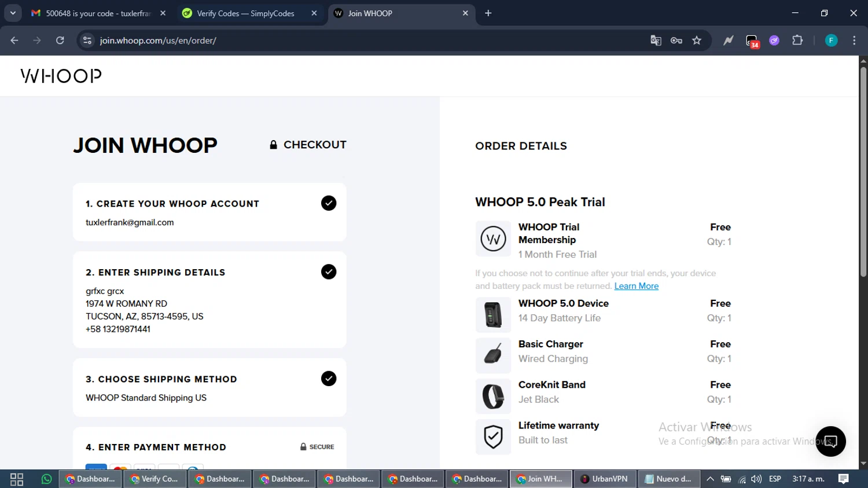Viewport: 868px width, 488px height.
Task: Close the Gmail code tab
Action: [163, 13]
